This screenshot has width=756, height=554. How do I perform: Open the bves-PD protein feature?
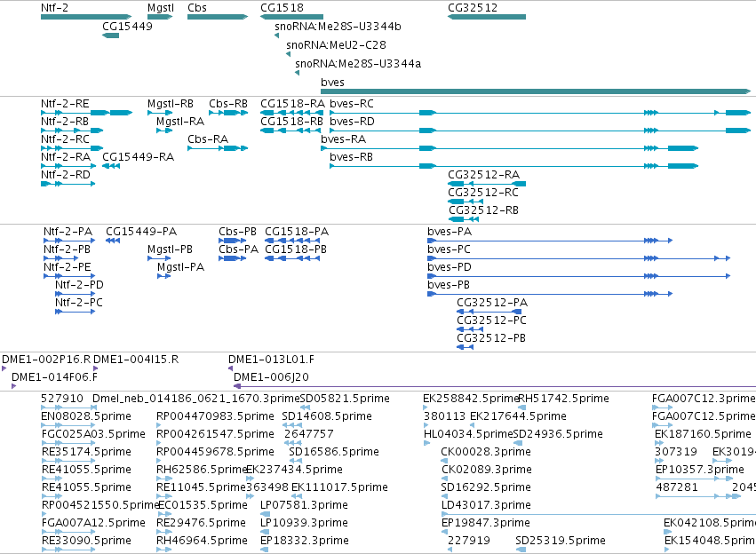pos(578,276)
